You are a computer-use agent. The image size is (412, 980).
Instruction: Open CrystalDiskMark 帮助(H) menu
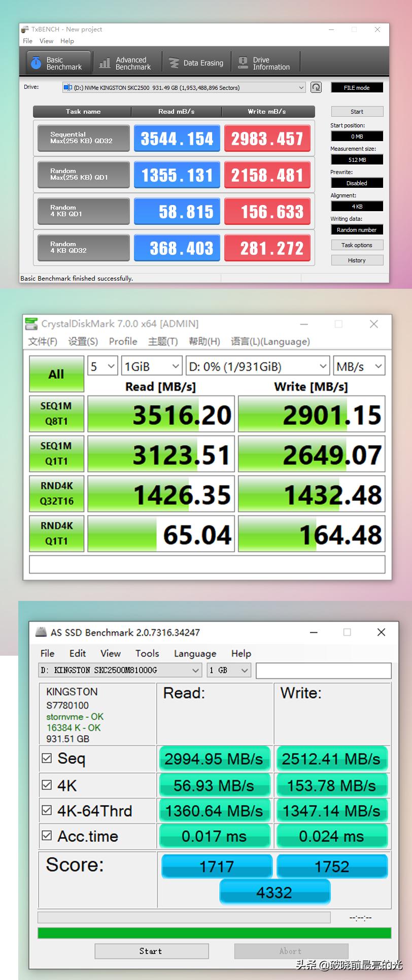coord(204,342)
